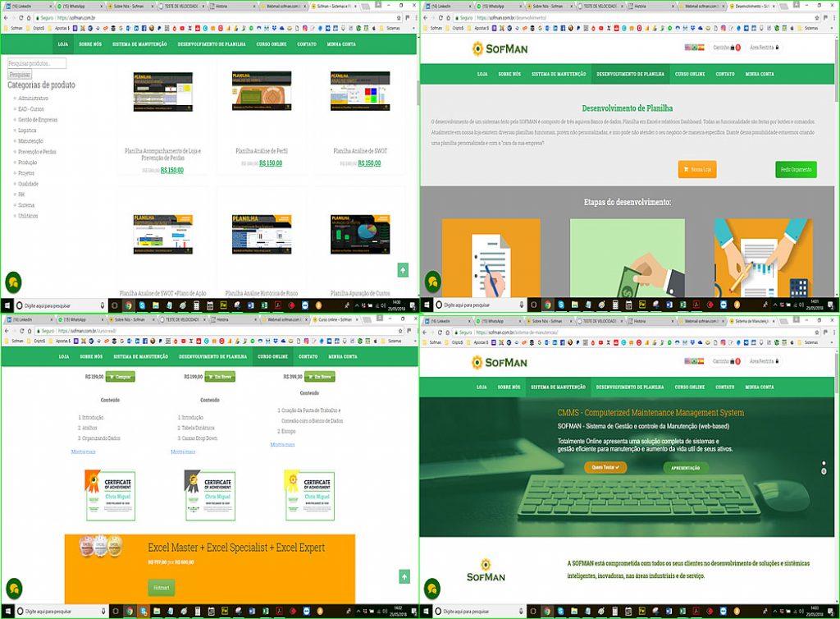Open Administrativo product category
840x619 pixels.
tap(33, 99)
